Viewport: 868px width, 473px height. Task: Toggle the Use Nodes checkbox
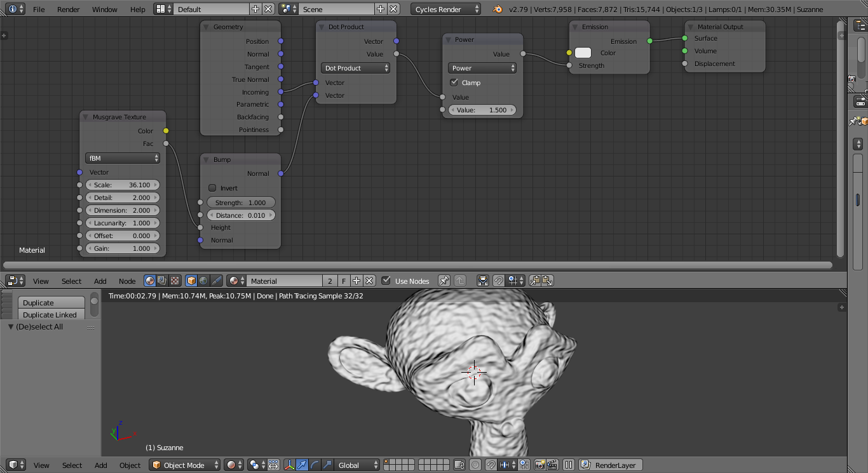pyautogui.click(x=386, y=281)
